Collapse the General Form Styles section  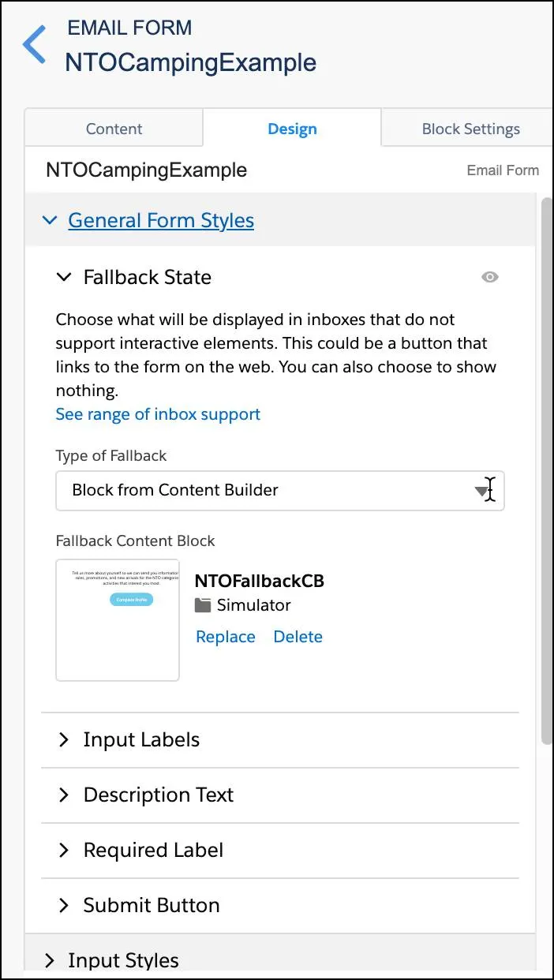click(50, 220)
